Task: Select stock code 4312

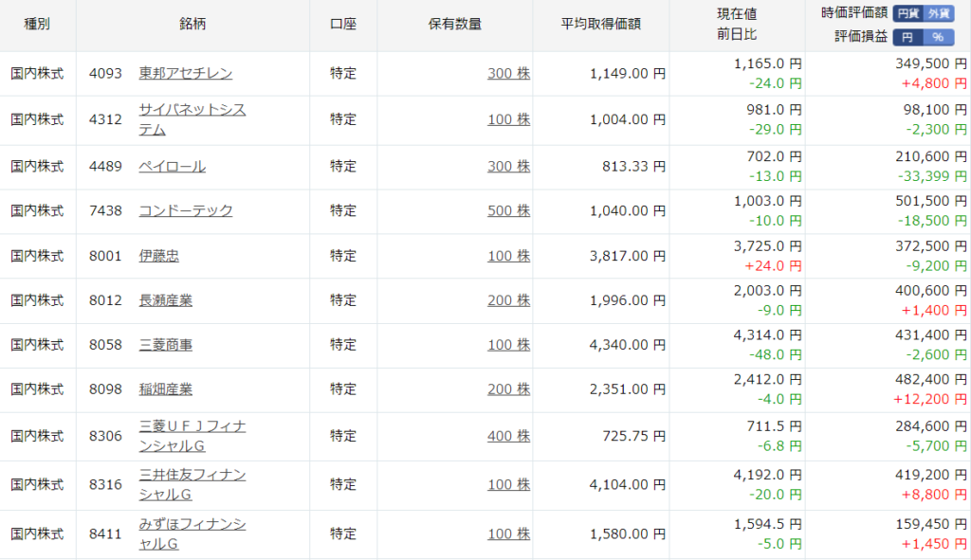Action: [105, 119]
